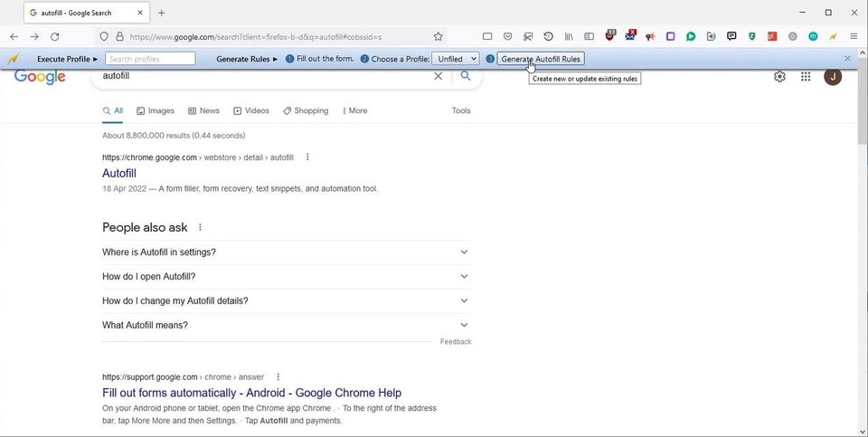Open the 'Autofill' Chrome web store result
Image resolution: width=868 pixels, height=437 pixels.
click(119, 174)
